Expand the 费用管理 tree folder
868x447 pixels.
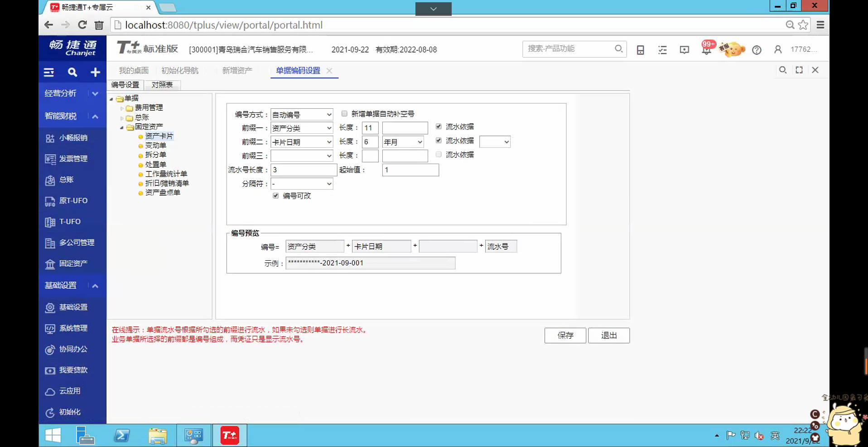[122, 108]
